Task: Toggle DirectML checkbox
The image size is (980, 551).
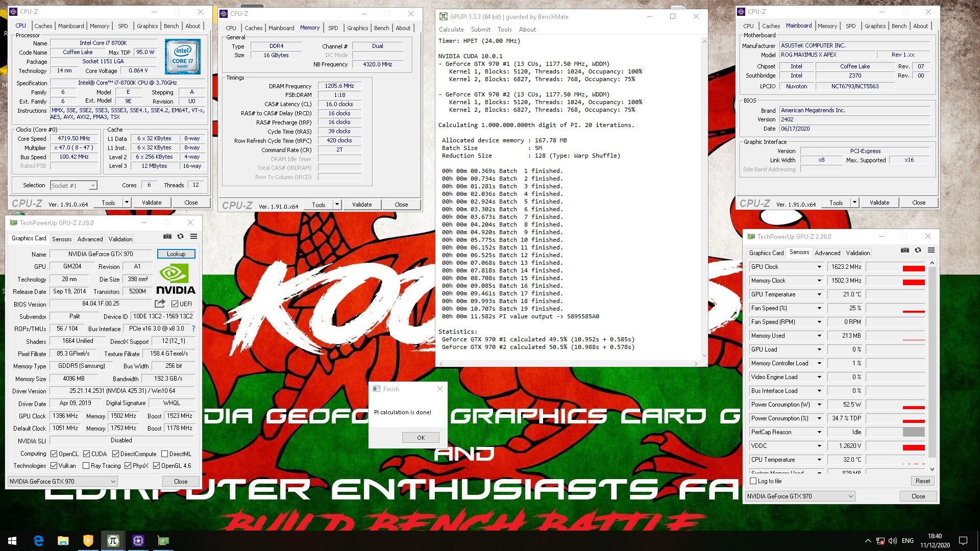Action: click(x=164, y=454)
